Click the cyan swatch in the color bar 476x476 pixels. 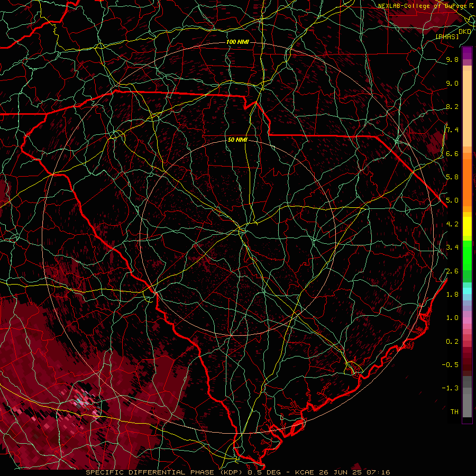[467, 290]
